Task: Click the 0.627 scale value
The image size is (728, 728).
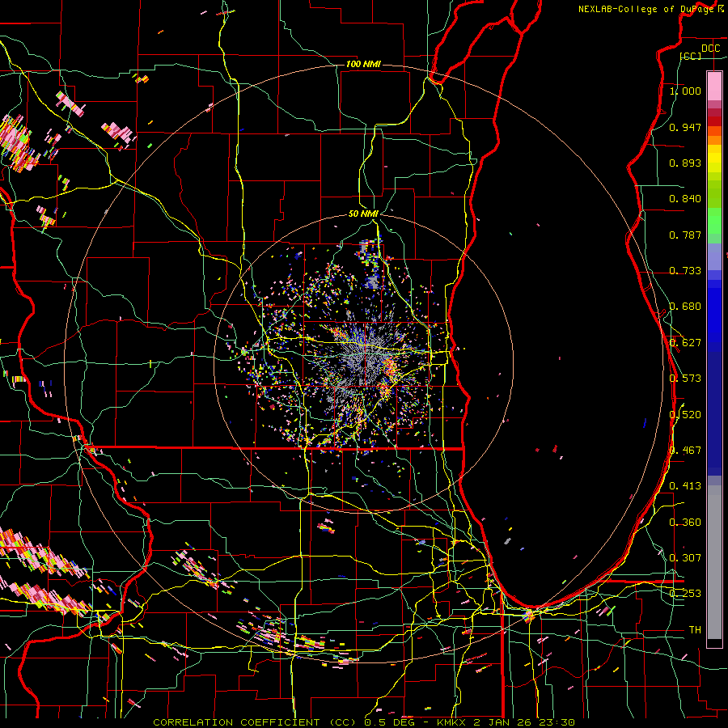Action: click(685, 343)
